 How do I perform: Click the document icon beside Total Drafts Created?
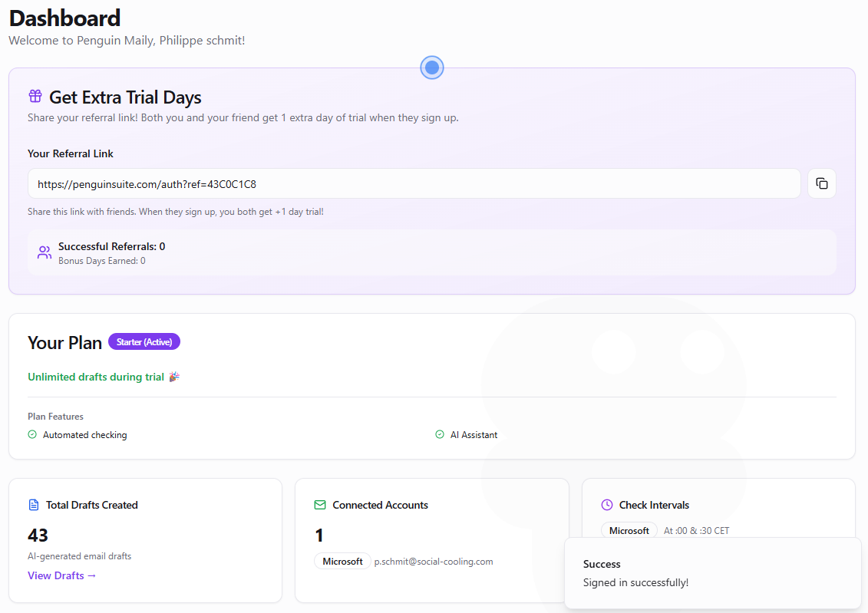tap(33, 505)
